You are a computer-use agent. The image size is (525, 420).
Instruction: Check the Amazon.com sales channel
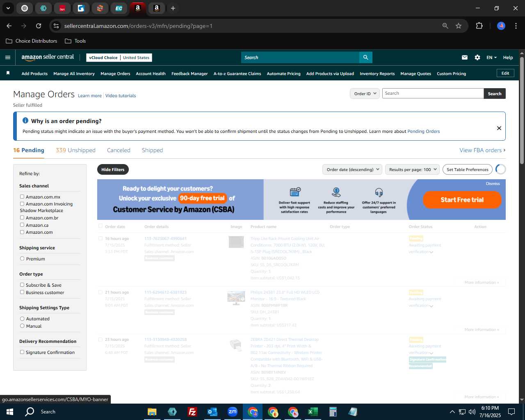click(22, 232)
